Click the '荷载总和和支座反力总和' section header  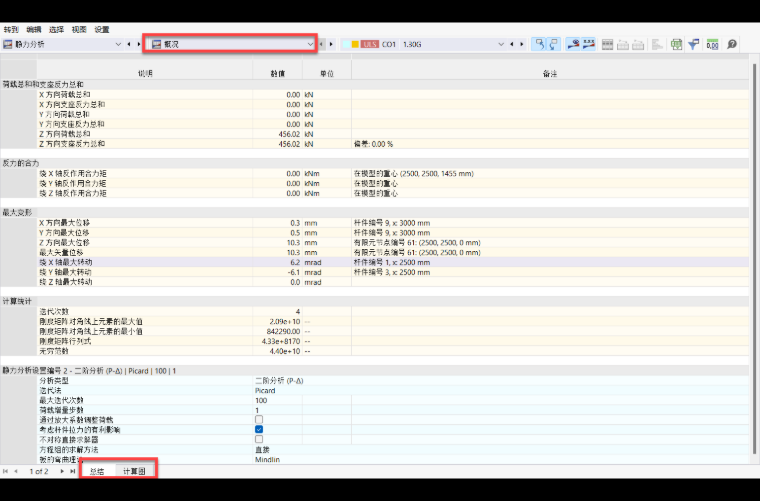pyautogui.click(x=43, y=84)
